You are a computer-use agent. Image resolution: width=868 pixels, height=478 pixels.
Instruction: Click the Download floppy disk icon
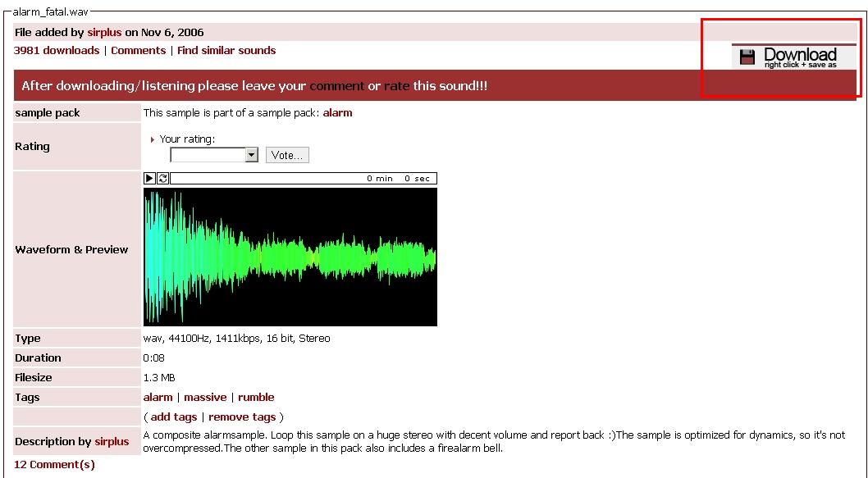click(x=747, y=57)
